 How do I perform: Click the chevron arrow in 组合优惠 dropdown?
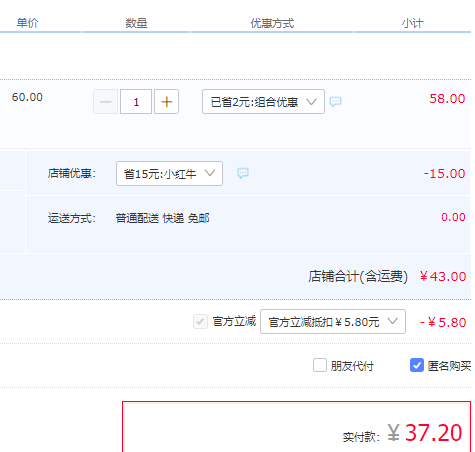click(311, 101)
